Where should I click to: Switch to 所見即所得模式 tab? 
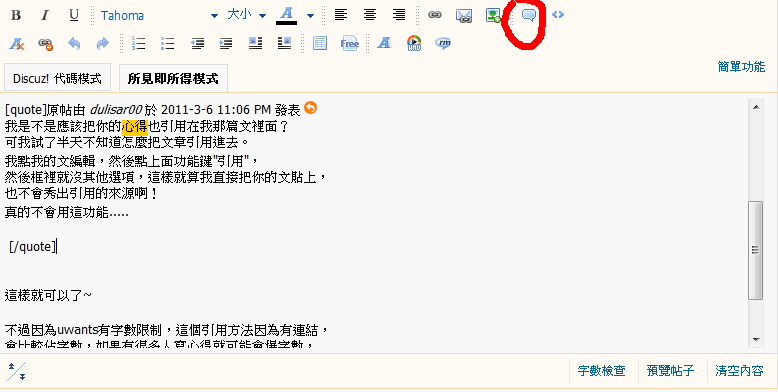(173, 78)
